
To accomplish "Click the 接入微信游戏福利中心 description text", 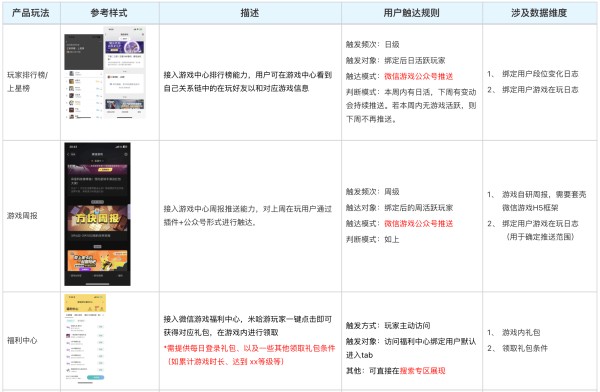I will 248,326.
